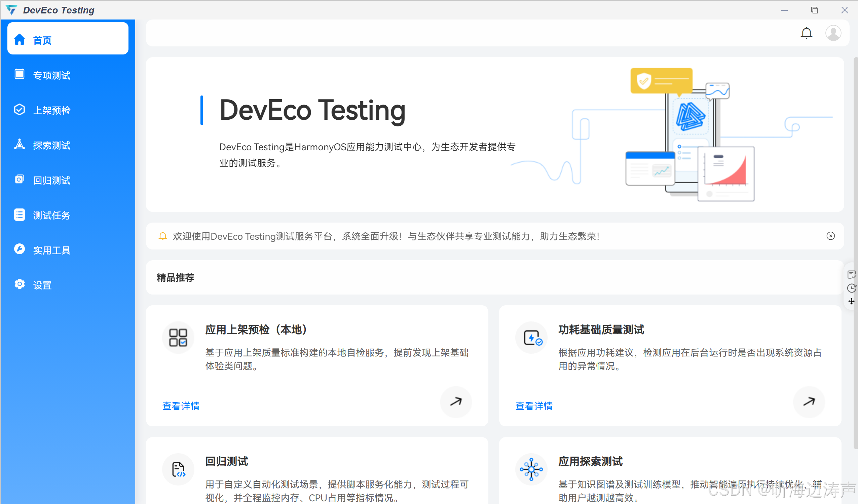The image size is (858, 504).
Task: Click the 应用探索测试 card title
Action: [x=590, y=461]
